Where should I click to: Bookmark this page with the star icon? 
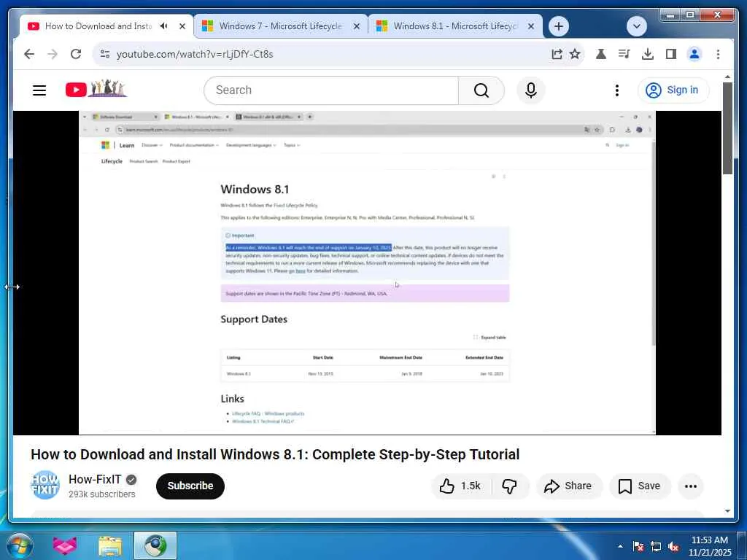click(x=575, y=54)
